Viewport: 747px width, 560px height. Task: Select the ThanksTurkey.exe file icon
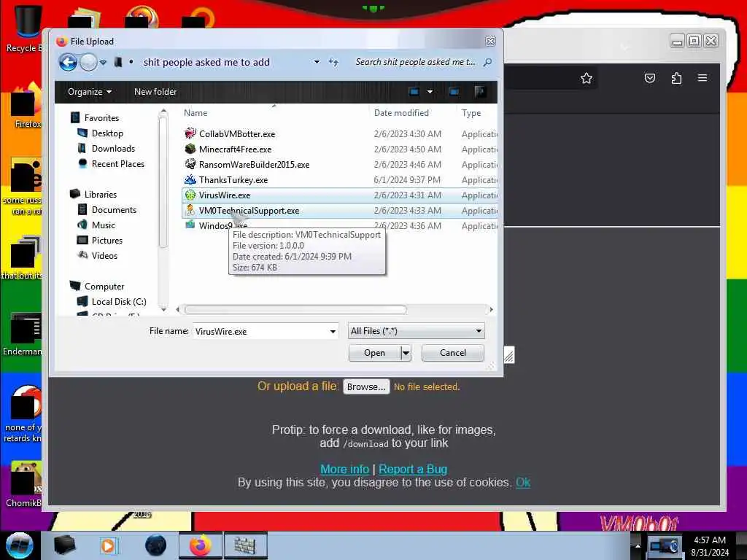[190, 179]
